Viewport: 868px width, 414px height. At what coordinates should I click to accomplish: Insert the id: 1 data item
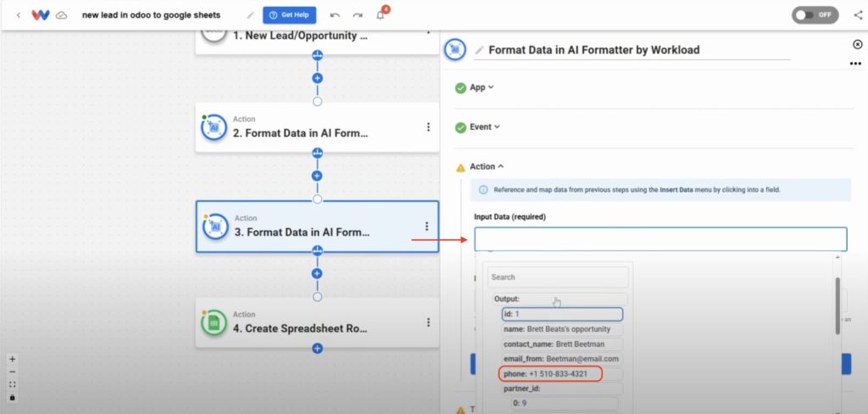click(563, 314)
